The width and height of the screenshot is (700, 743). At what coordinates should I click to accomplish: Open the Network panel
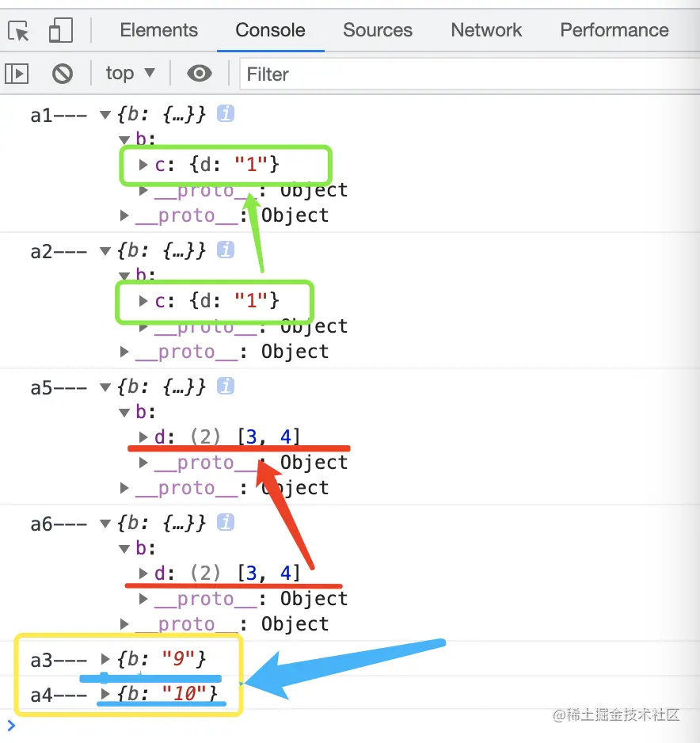coord(485,30)
